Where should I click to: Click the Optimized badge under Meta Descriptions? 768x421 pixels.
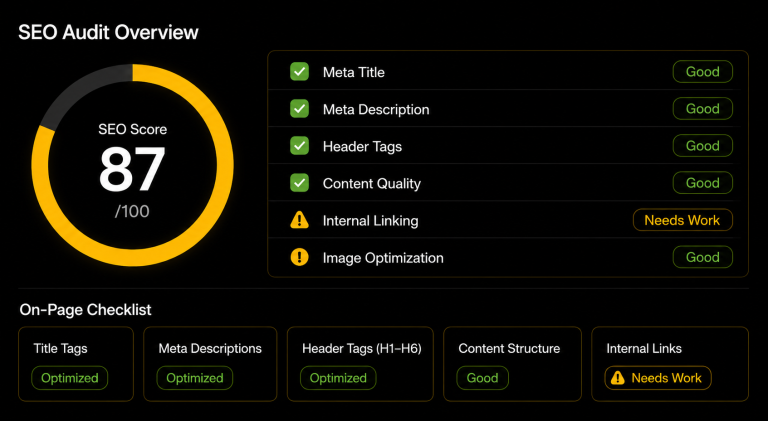click(x=195, y=378)
